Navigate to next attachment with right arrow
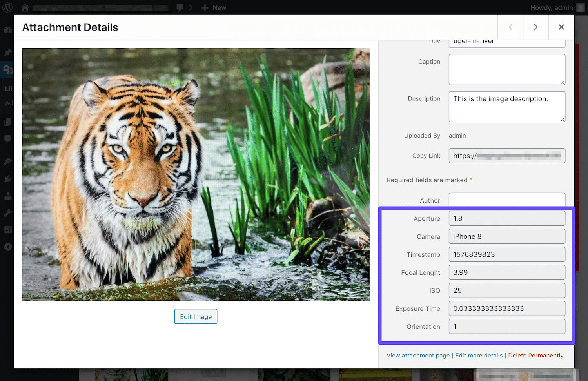 click(535, 27)
